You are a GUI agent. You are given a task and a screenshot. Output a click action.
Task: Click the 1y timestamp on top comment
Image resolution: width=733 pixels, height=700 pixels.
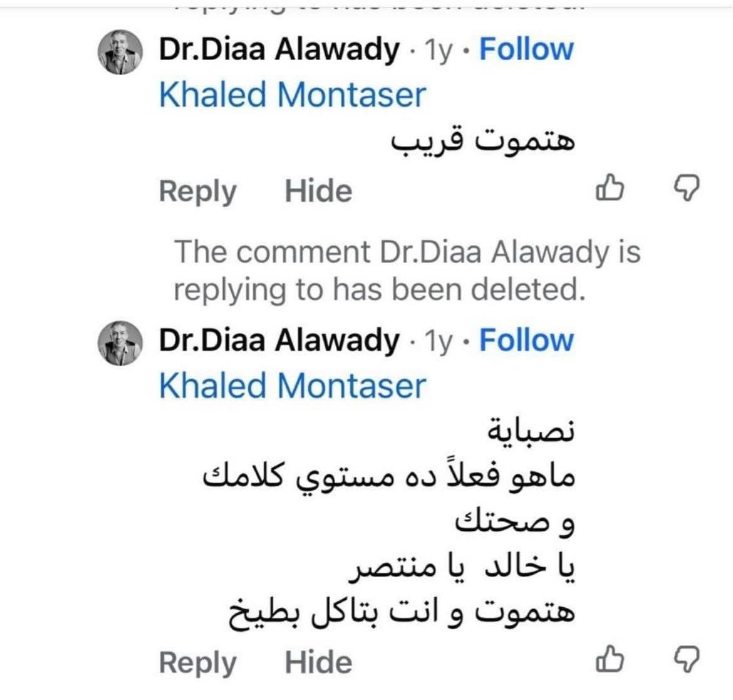coord(438,50)
